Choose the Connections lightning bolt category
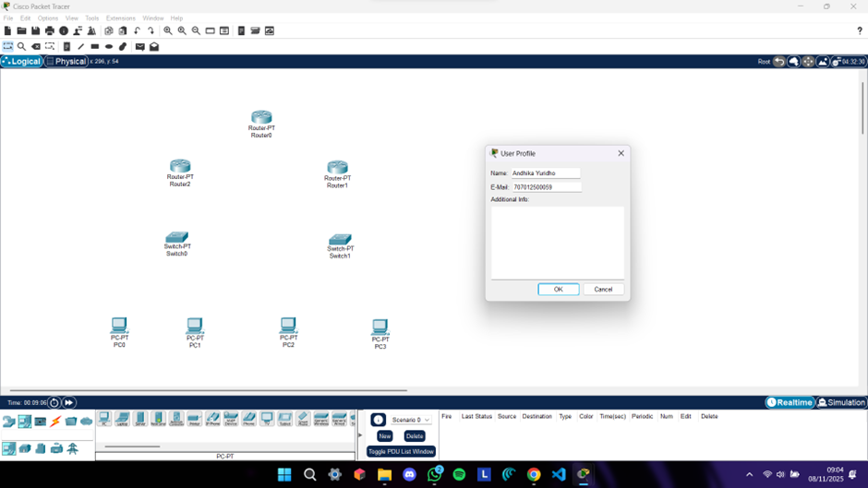This screenshot has height=488, width=868. 55,422
